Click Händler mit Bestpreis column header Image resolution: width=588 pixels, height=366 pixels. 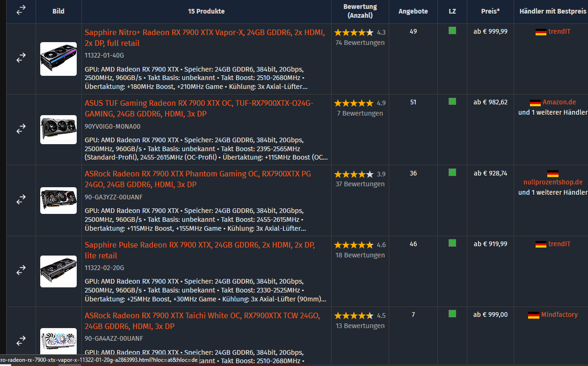(x=552, y=11)
